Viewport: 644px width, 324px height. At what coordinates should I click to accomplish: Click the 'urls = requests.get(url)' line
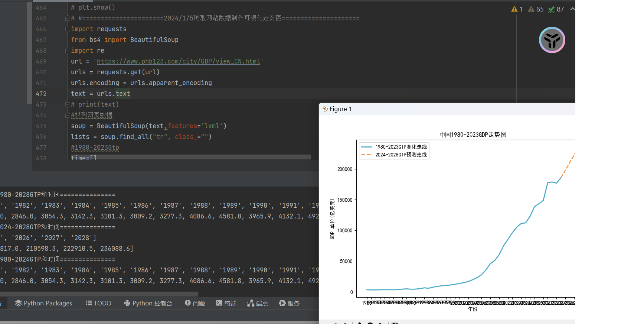pyautogui.click(x=115, y=72)
